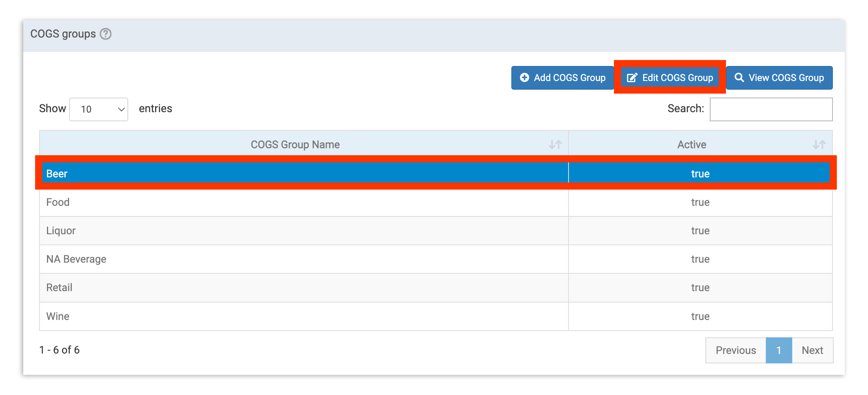The height and width of the screenshot is (395, 868).
Task: Click the magnifier icon on View COGS Group
Action: pos(739,77)
